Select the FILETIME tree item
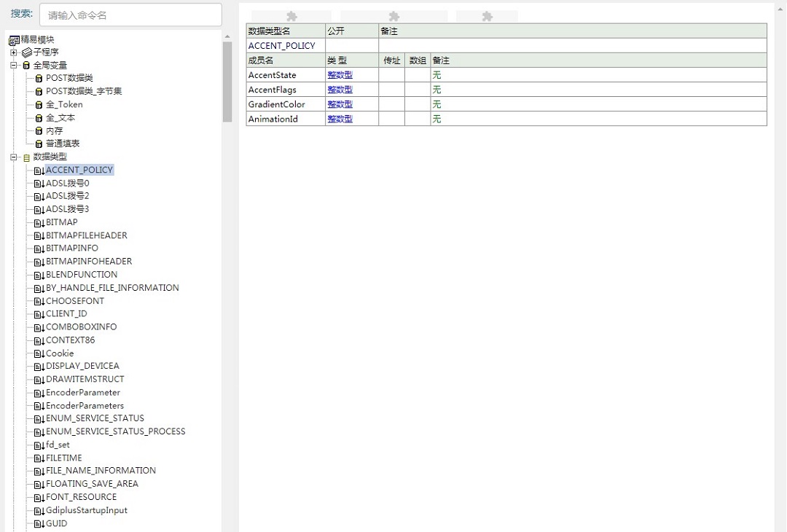787x532 pixels. click(x=64, y=458)
